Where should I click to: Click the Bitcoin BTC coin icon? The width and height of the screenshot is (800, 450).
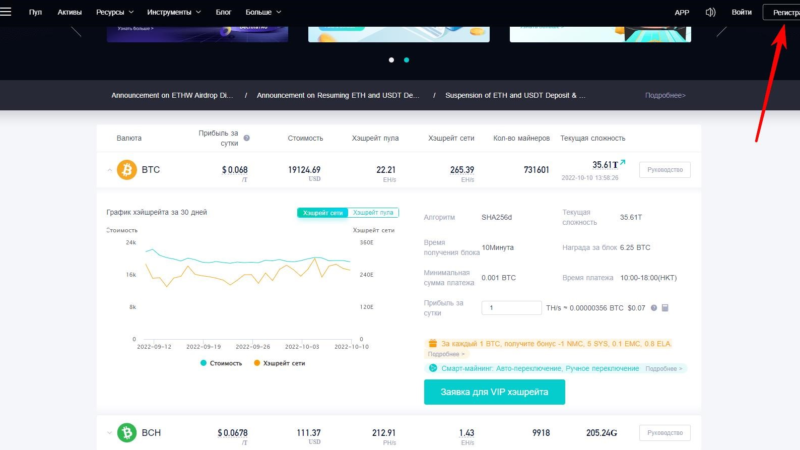click(127, 170)
